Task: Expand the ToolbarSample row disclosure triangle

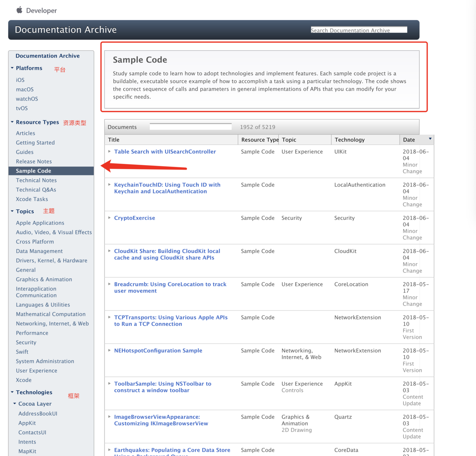Action: [109, 383]
